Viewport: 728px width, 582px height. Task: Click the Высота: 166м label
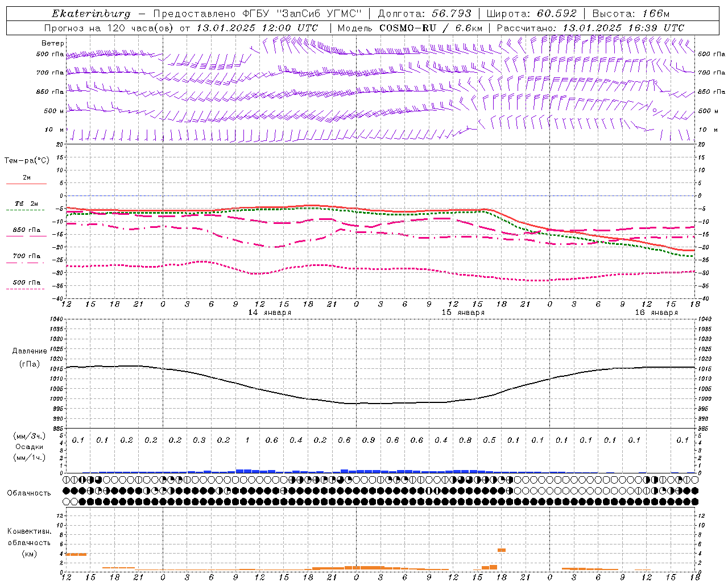coord(631,14)
